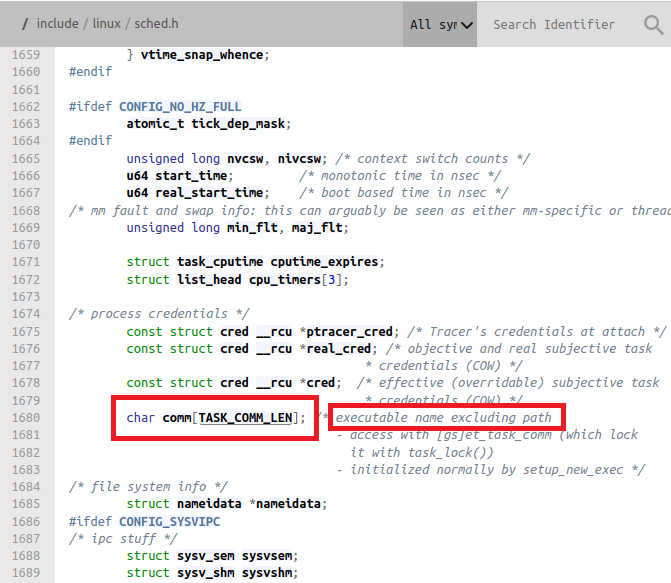Image resolution: width=671 pixels, height=583 pixels.
Task: Open the All symbols dropdown
Action: click(x=440, y=24)
